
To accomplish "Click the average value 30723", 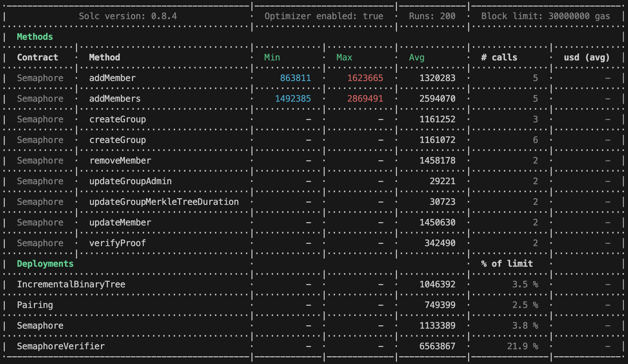I will pos(443,202).
